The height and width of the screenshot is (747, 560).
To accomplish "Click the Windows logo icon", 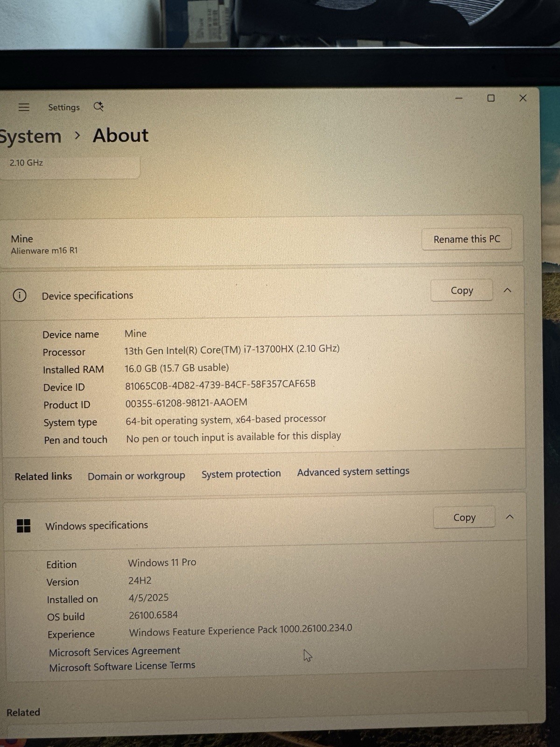I will click(x=23, y=526).
